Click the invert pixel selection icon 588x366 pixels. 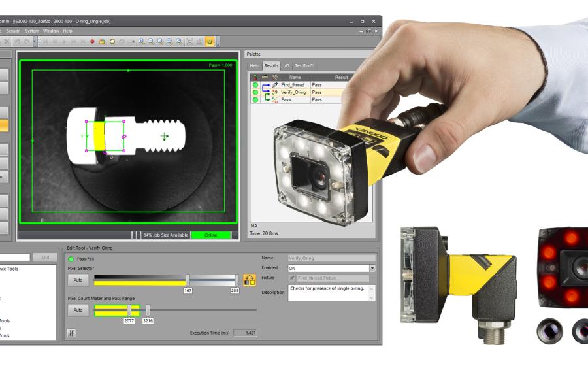click(x=250, y=280)
